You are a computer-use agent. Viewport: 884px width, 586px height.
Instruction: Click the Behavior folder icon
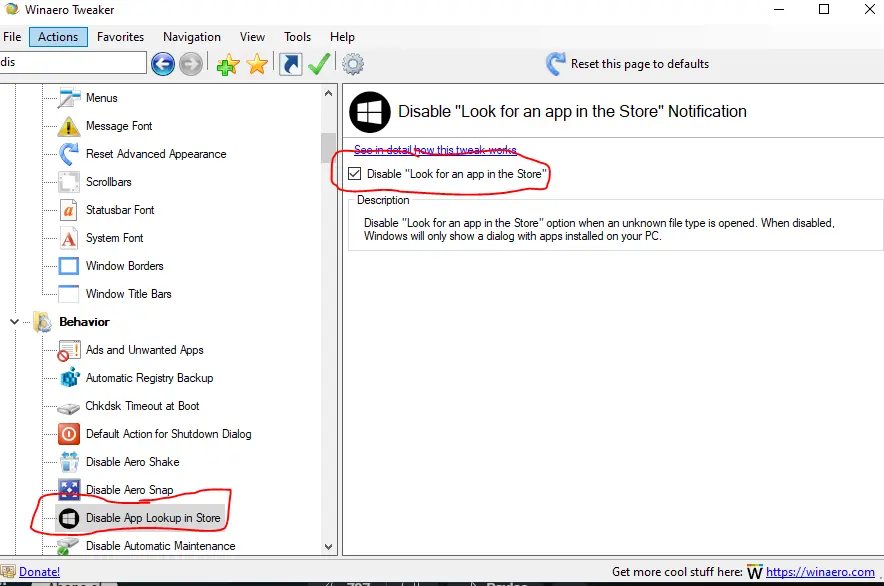tap(43, 322)
